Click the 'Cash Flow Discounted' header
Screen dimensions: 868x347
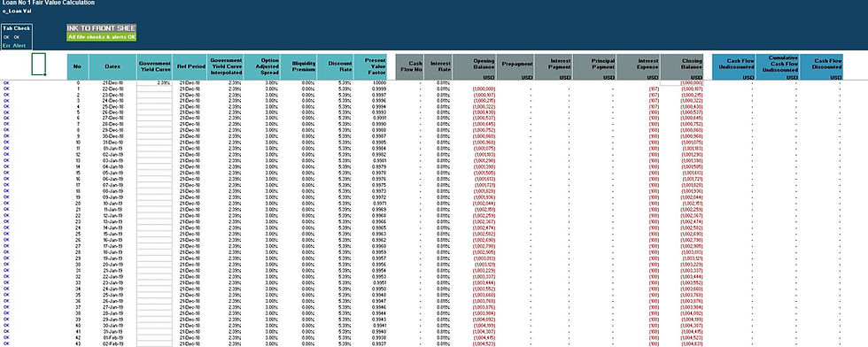pos(821,67)
